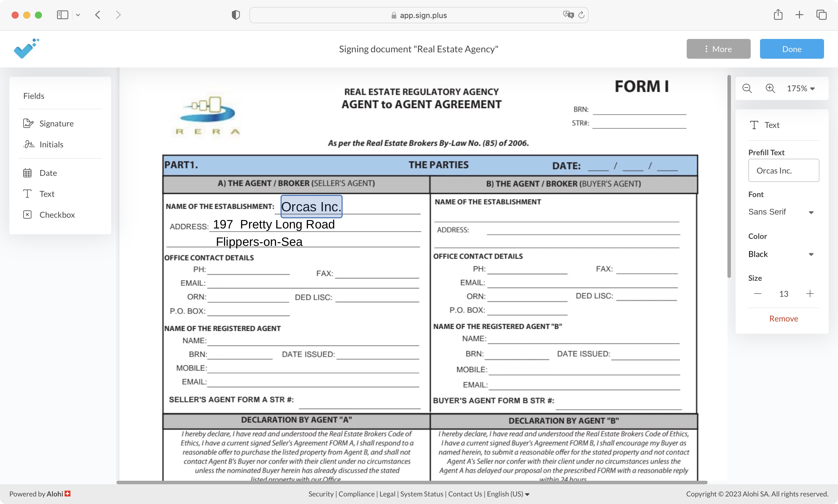Click Remove link to delete text field

coord(783,318)
